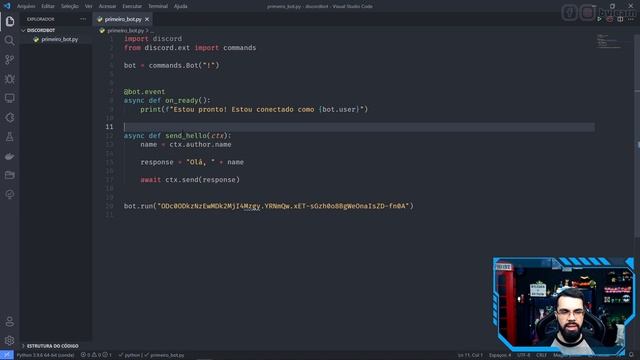Open the Manage gear menu
Screen dimensions: 640x360
[x=10, y=340]
